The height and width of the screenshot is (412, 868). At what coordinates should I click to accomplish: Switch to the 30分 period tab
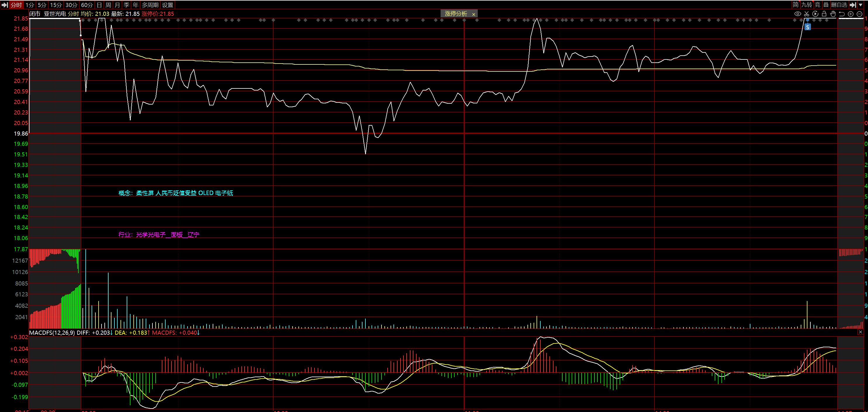coord(71,5)
